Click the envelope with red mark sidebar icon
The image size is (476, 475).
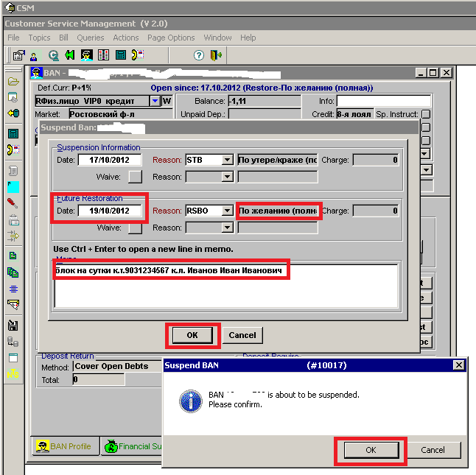[x=13, y=304]
